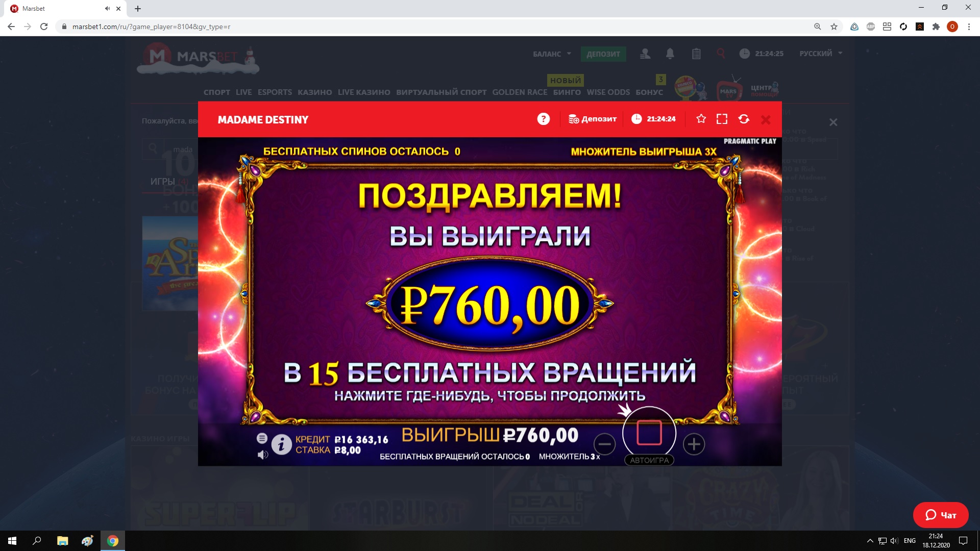Bookmark this page with star icon

834,27
